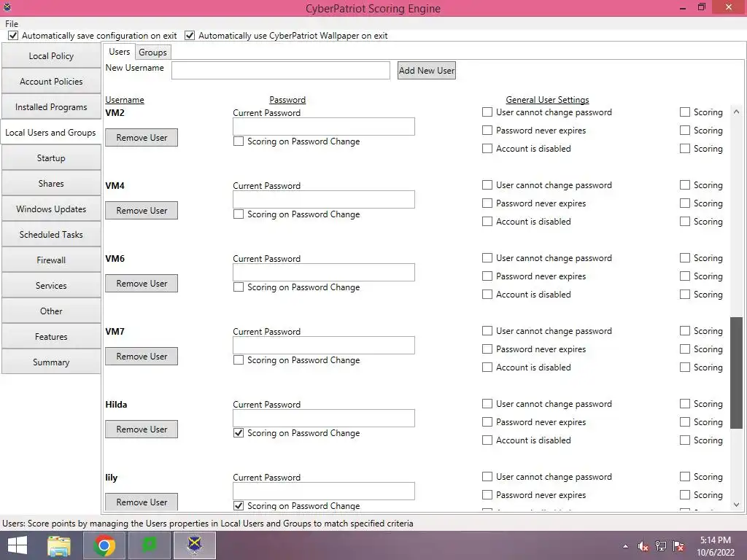Open Scheduled Tasks section
The image size is (747, 560).
point(51,234)
